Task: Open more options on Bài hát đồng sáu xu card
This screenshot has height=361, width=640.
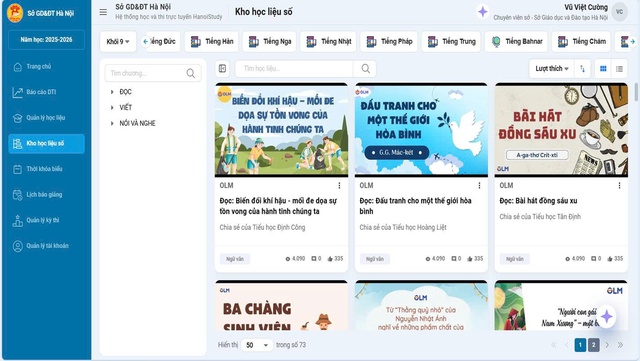Action: [x=619, y=186]
